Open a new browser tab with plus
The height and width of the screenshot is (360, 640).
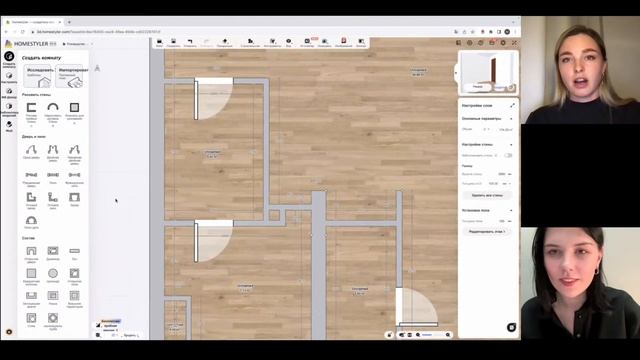(69, 22)
